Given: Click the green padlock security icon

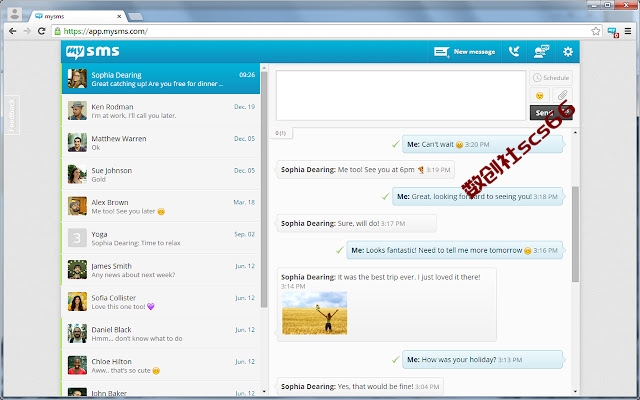Looking at the screenshot, I should (x=58, y=31).
